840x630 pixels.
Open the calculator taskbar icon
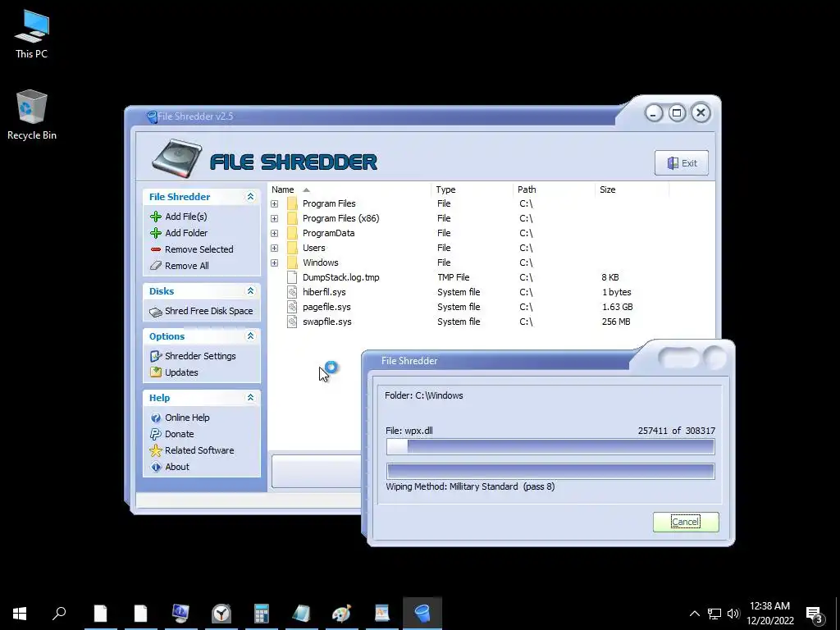[x=262, y=613]
